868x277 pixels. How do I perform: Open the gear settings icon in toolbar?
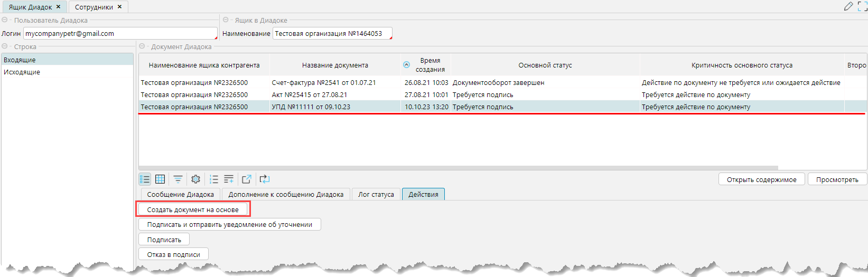click(195, 179)
